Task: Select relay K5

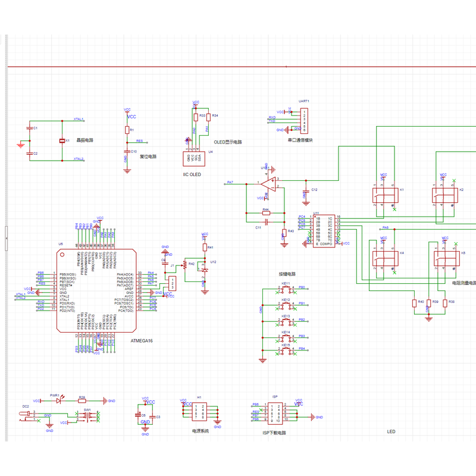Action: click(447, 259)
